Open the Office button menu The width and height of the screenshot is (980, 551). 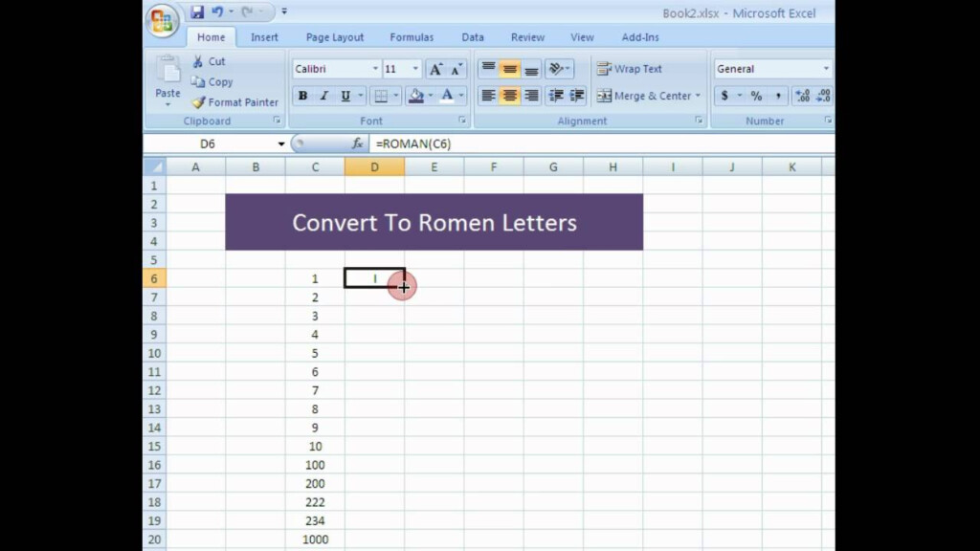coord(163,21)
